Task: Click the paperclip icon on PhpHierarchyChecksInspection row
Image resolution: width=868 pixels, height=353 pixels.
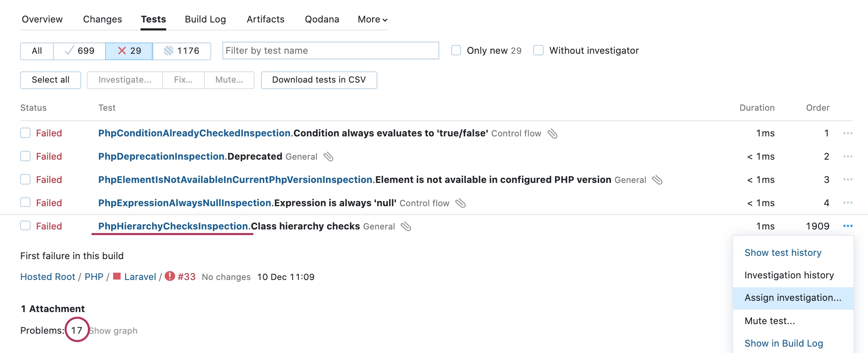Action: point(406,226)
